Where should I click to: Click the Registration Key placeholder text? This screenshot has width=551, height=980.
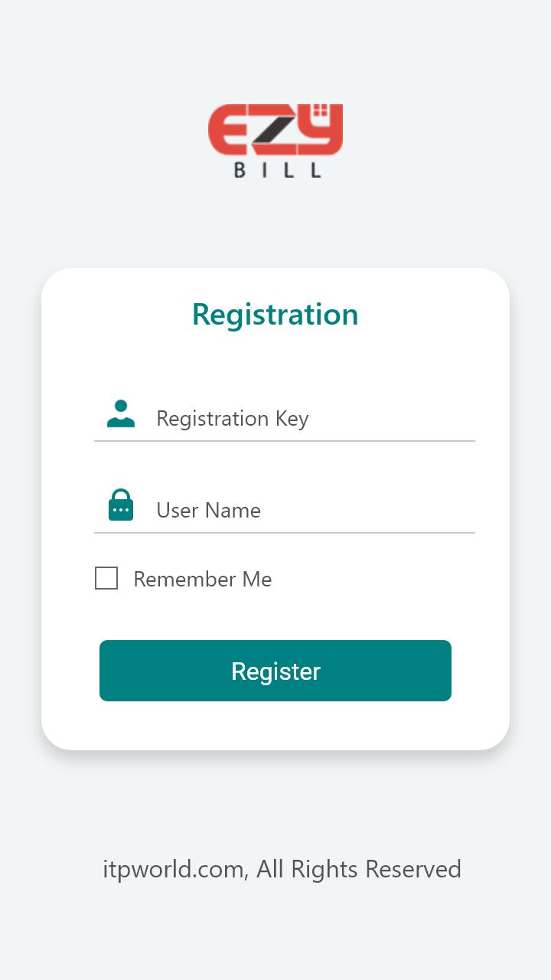pyautogui.click(x=232, y=419)
